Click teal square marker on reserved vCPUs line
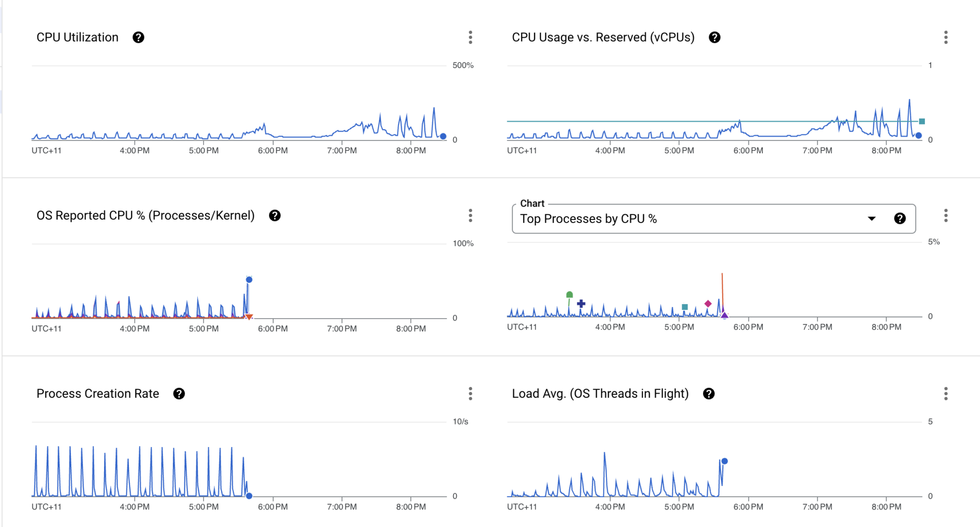 pyautogui.click(x=922, y=122)
